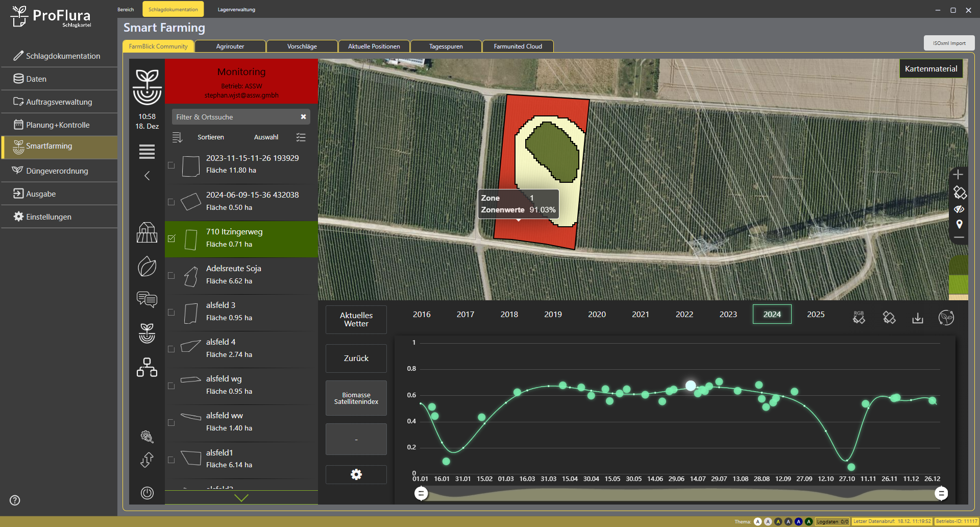Screen dimensions: 980x527
Task: Open the chat messages icon
Action: [147, 299]
